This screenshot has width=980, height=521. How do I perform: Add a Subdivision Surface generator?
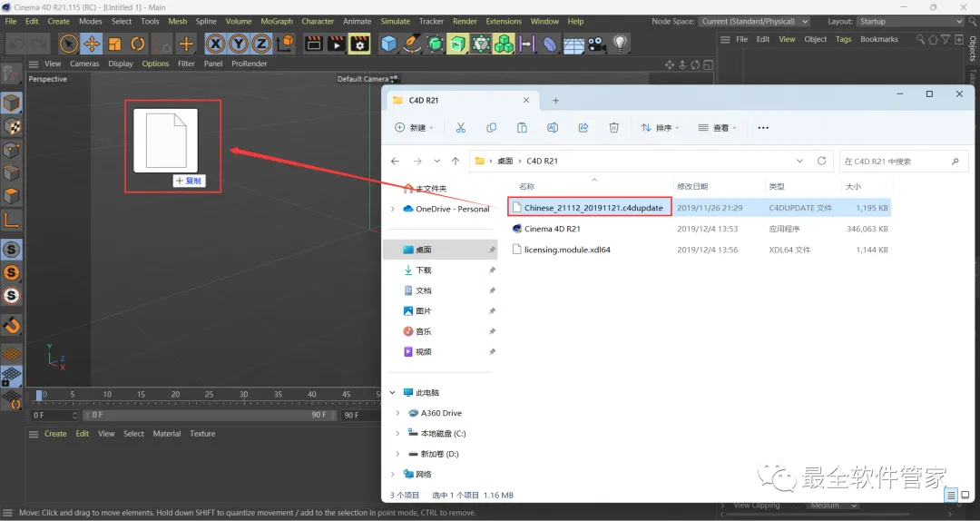pos(435,44)
